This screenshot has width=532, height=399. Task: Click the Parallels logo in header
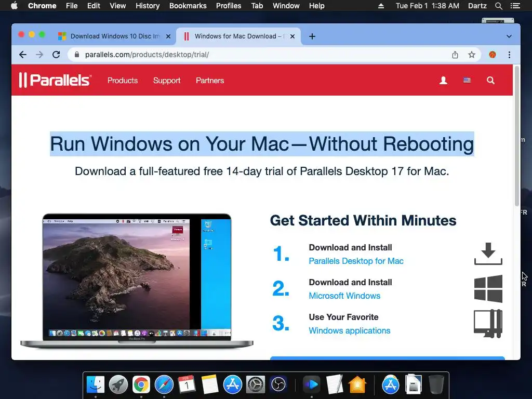55,81
